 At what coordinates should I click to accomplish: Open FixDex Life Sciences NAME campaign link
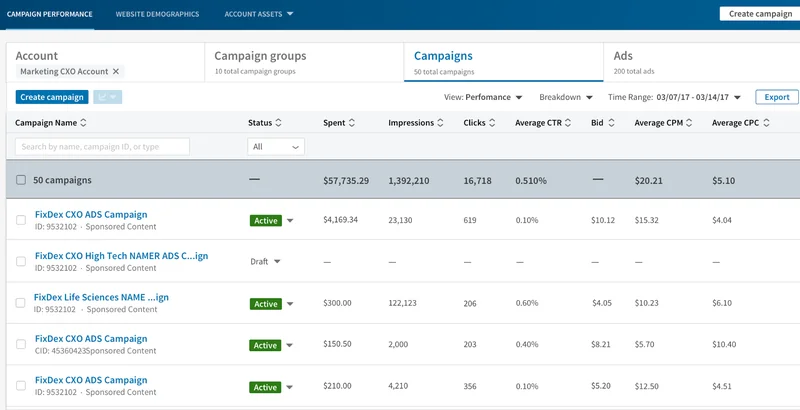pyautogui.click(x=102, y=297)
